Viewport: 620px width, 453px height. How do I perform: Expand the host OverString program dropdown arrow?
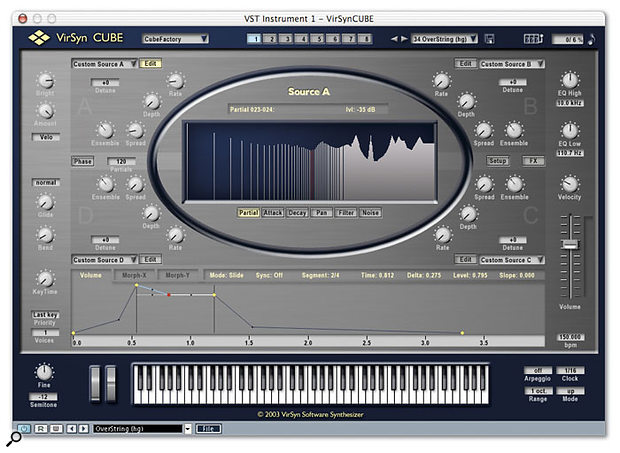coord(188,428)
